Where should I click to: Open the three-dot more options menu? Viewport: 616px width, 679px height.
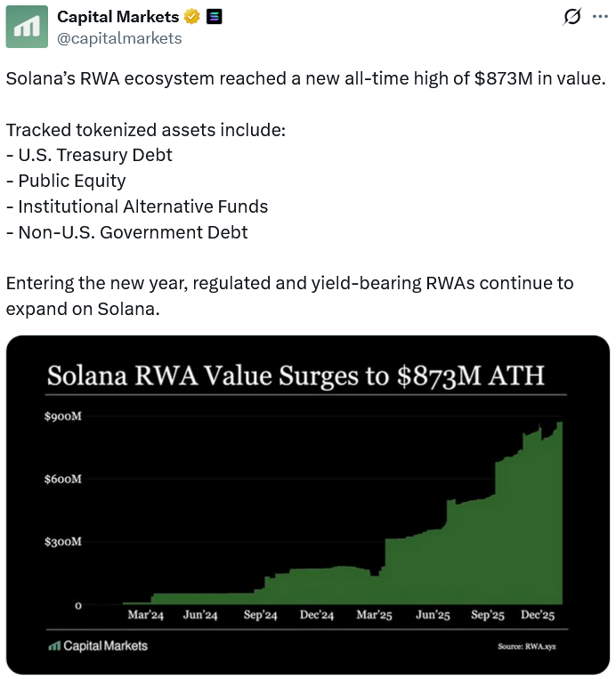click(598, 17)
